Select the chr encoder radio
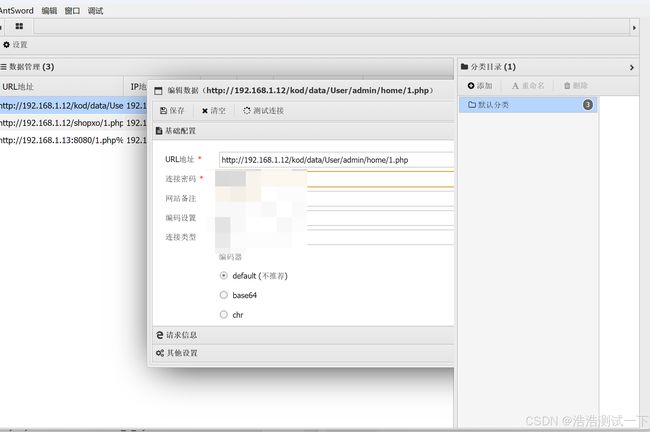This screenshot has width=650, height=432. 224,314
